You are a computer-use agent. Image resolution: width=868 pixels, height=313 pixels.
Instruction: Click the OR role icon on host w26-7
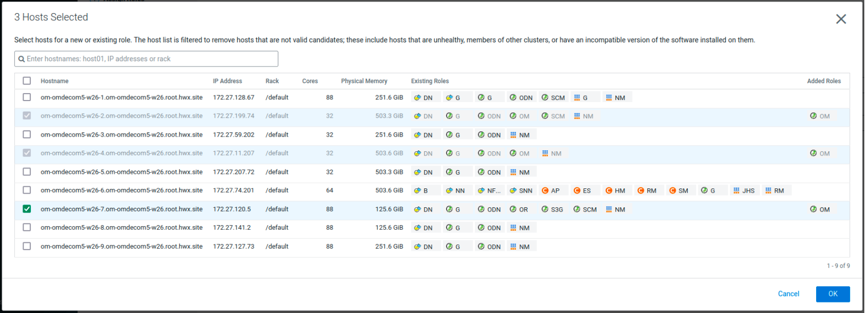click(513, 209)
